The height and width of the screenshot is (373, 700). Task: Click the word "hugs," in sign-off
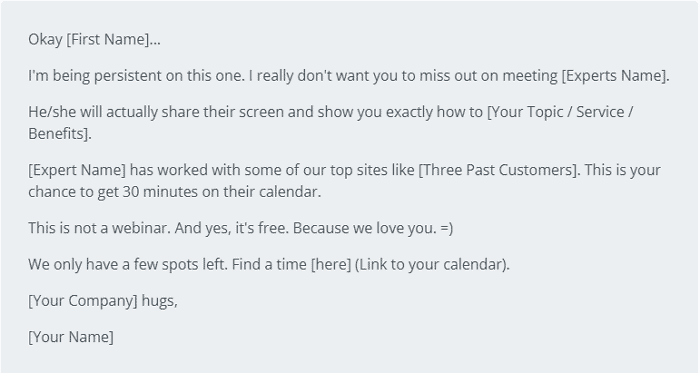click(159, 301)
